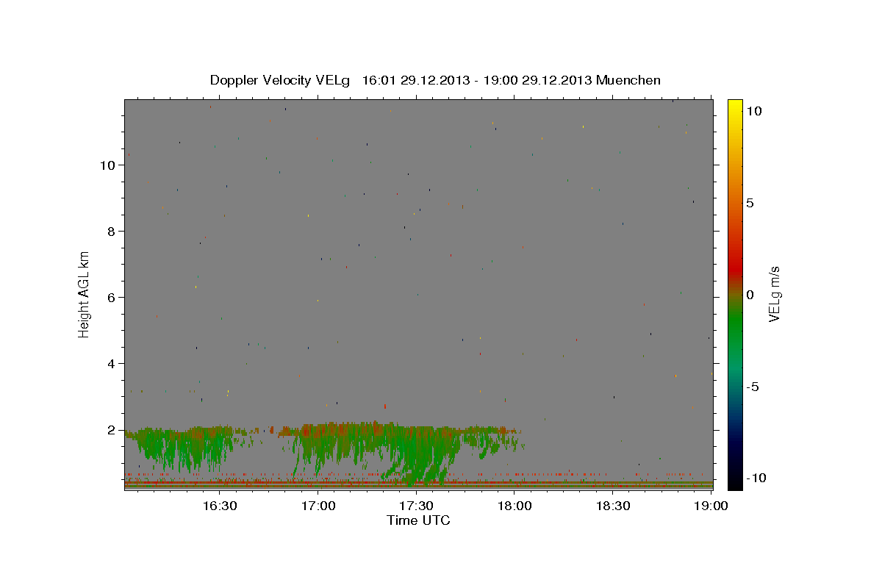Click the 'Time UTC' axis label
Viewport: 882px width, 588px height.
[x=418, y=520]
